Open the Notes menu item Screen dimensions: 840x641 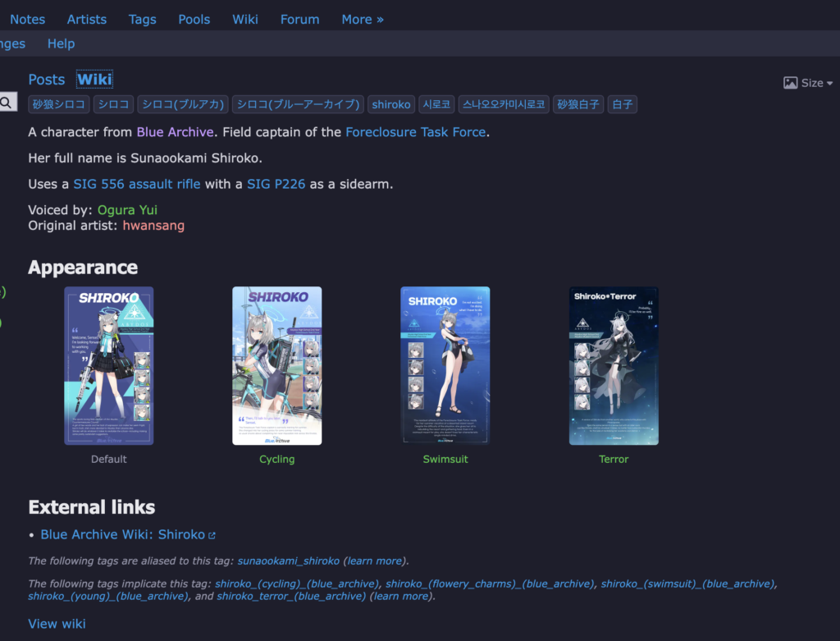[27, 20]
